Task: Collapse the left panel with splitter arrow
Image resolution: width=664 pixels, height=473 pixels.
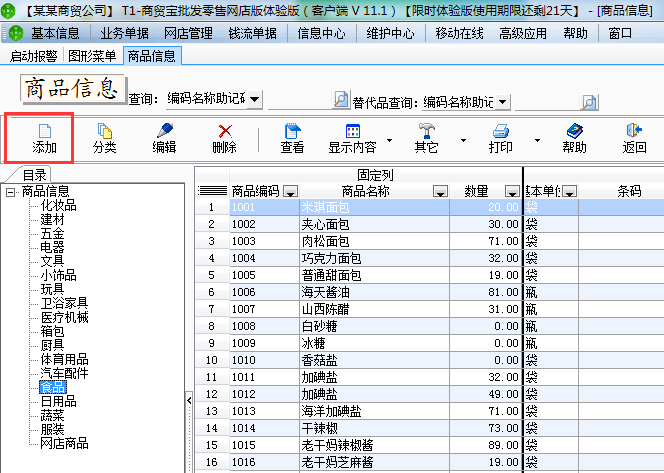Action: pos(189,400)
